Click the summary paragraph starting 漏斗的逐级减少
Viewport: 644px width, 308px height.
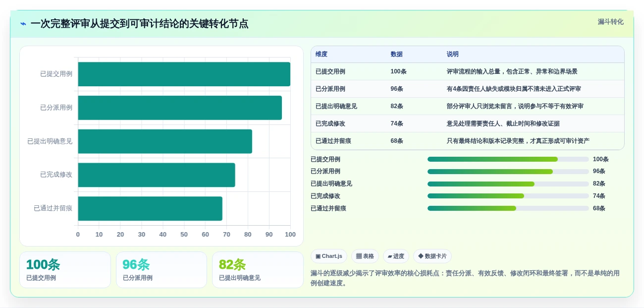tap(465, 278)
